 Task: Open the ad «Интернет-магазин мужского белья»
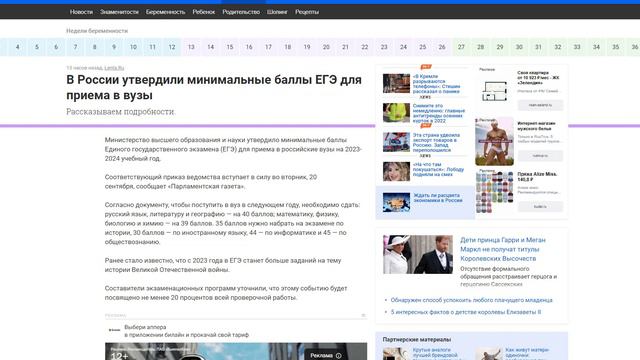[x=536, y=126]
